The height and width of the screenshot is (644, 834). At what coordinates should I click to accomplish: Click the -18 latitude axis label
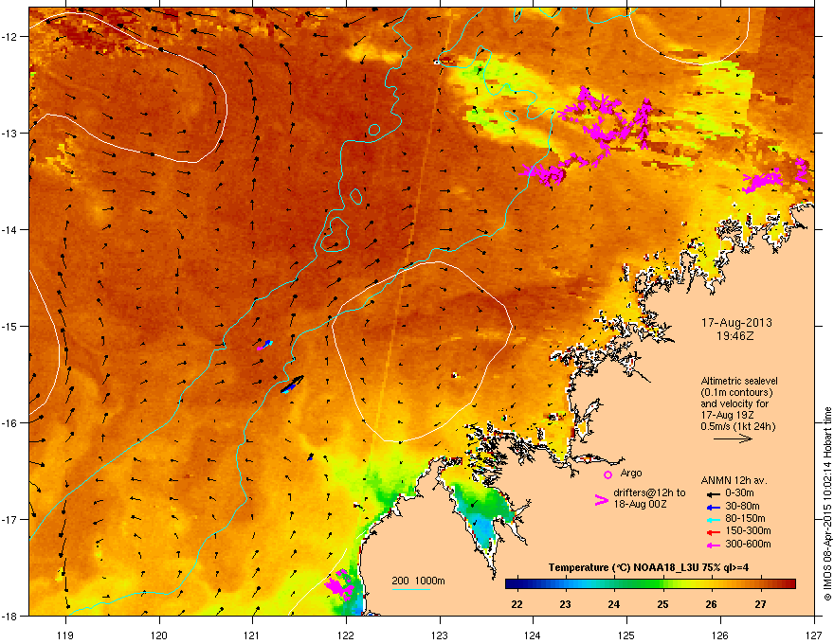(x=10, y=616)
